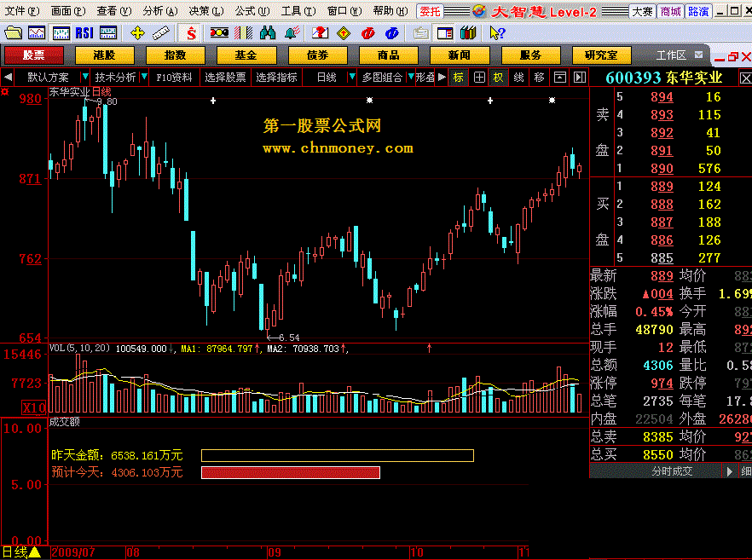Open the 决策(L) menu

205,10
